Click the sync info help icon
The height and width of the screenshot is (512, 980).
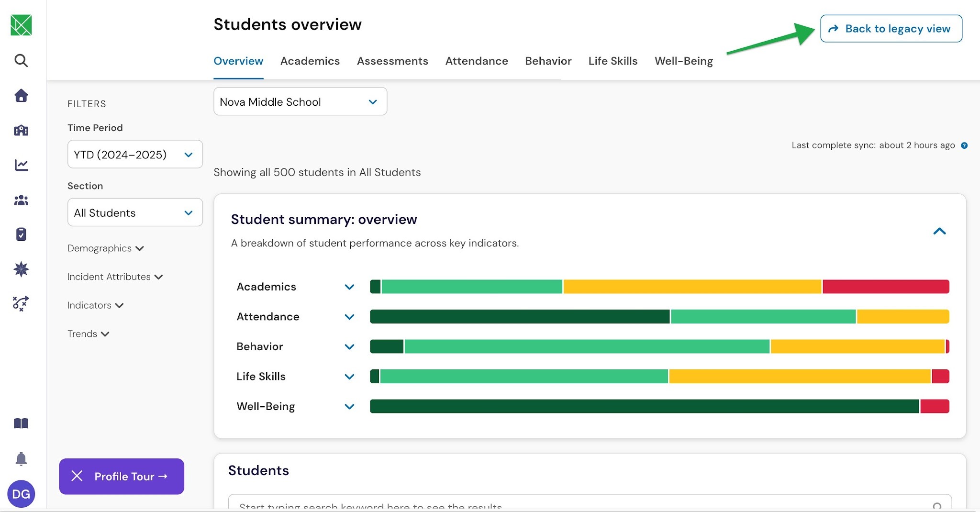pos(964,145)
